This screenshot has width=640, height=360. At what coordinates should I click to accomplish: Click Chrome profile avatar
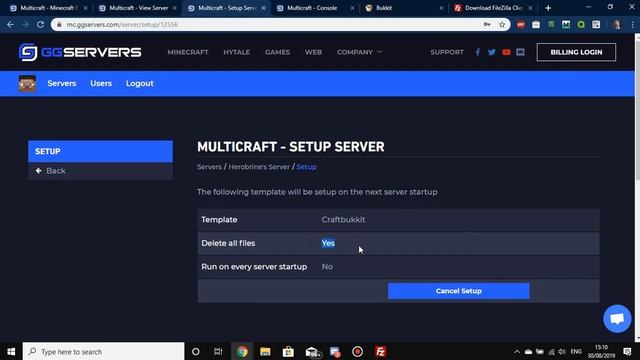pos(617,24)
